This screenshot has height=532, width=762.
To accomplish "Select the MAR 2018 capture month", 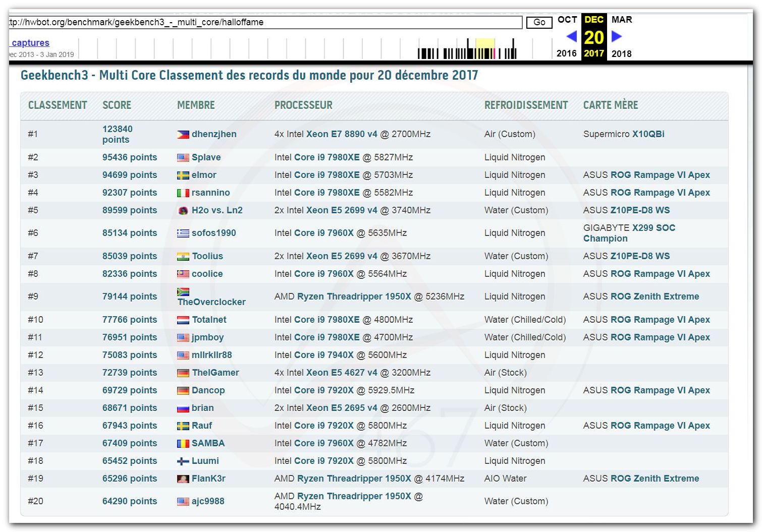I will tap(621, 20).
